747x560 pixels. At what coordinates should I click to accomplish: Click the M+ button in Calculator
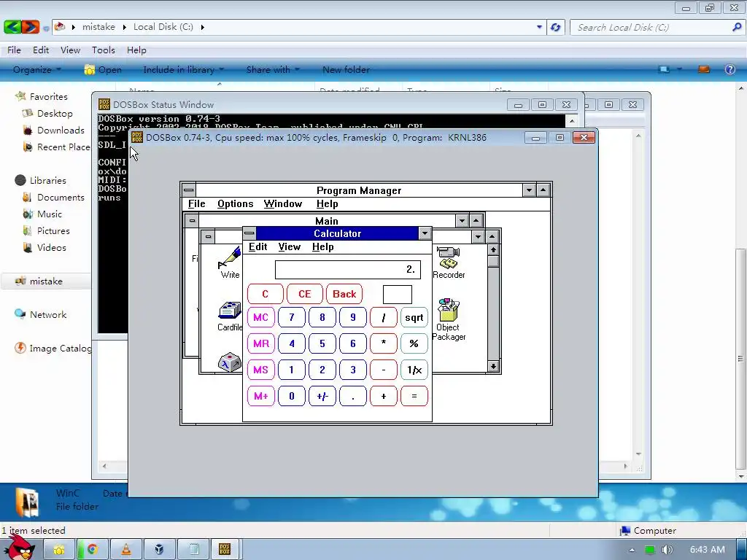[260, 396]
